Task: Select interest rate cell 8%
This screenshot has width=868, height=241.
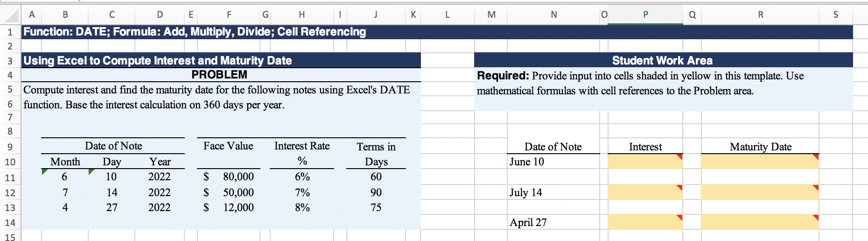Action: pos(302,207)
